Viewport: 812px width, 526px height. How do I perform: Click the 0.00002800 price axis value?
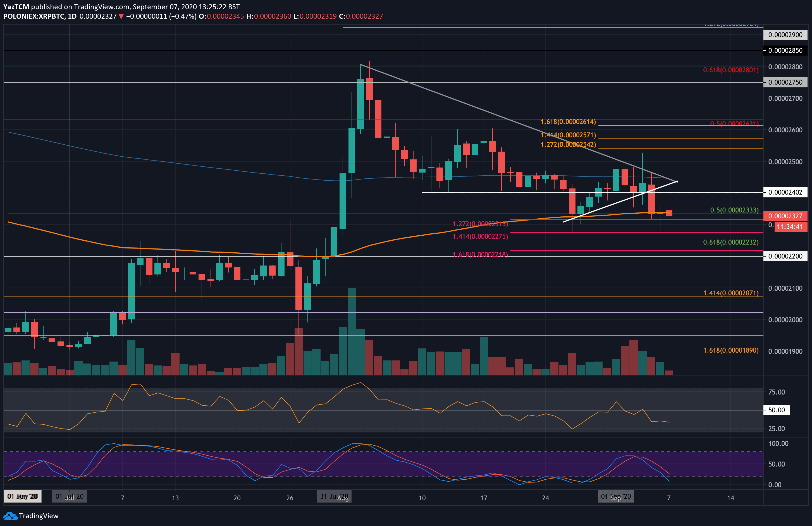coord(785,67)
